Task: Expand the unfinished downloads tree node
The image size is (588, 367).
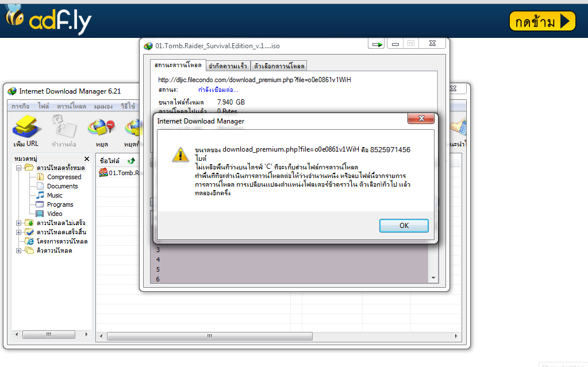Action: tap(18, 223)
